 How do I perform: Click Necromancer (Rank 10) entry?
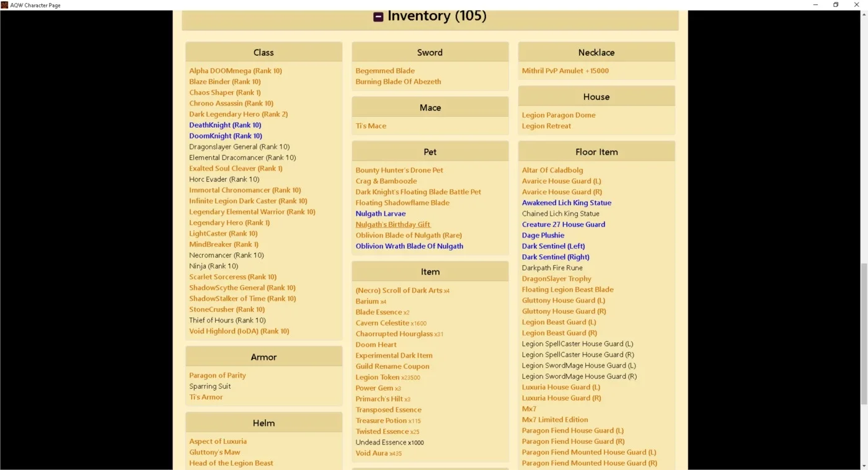pos(226,255)
